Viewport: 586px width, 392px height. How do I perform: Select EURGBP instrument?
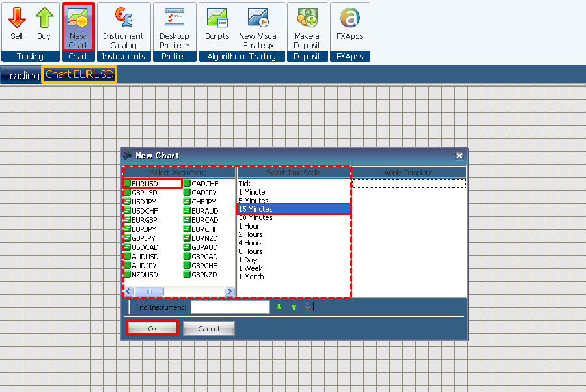tap(140, 220)
